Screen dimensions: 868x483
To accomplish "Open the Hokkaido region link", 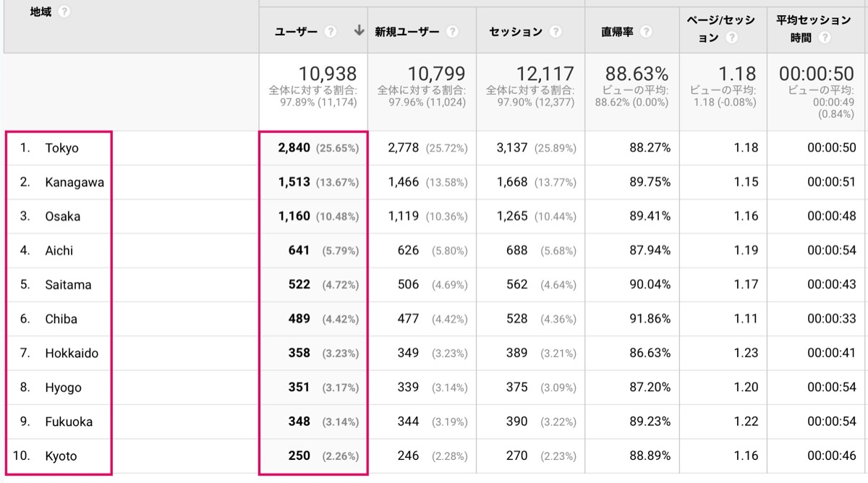I will pyautogui.click(x=72, y=354).
